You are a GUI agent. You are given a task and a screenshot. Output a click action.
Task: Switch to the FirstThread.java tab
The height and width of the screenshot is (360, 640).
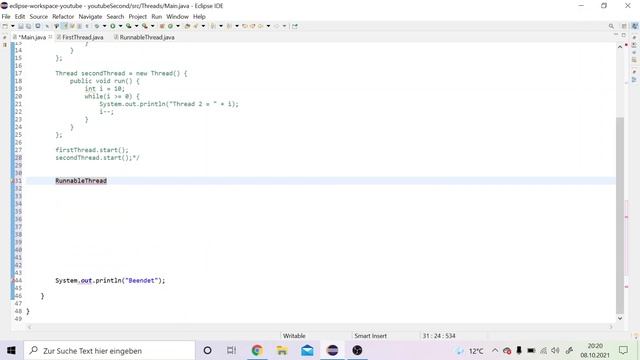point(83,37)
